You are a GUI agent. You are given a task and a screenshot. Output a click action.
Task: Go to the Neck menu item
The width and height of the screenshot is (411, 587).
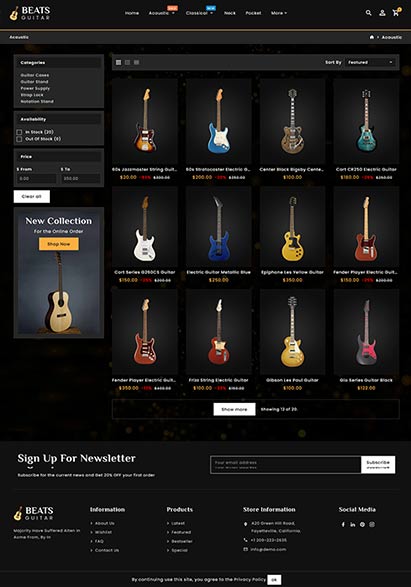coord(230,13)
